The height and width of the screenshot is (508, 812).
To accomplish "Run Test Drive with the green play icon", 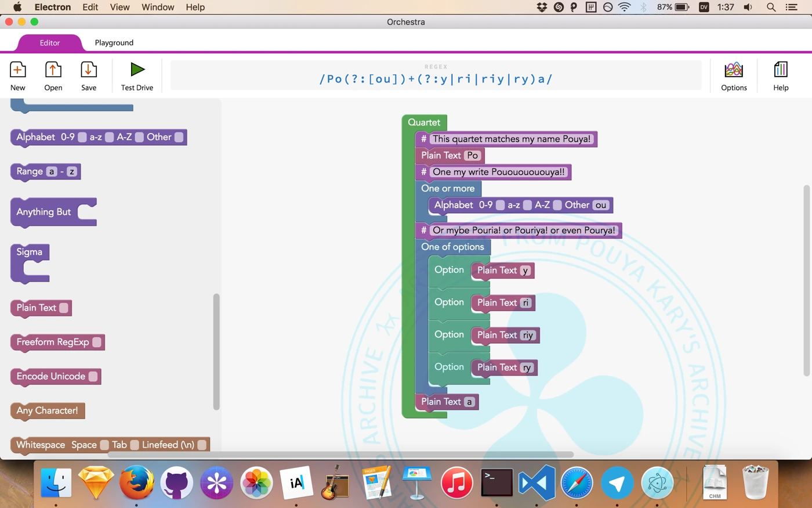I will [137, 70].
